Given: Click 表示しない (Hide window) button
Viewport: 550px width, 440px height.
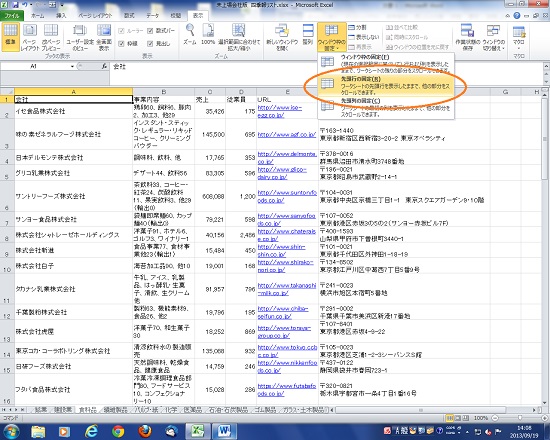Looking at the screenshot, I should click(x=364, y=37).
